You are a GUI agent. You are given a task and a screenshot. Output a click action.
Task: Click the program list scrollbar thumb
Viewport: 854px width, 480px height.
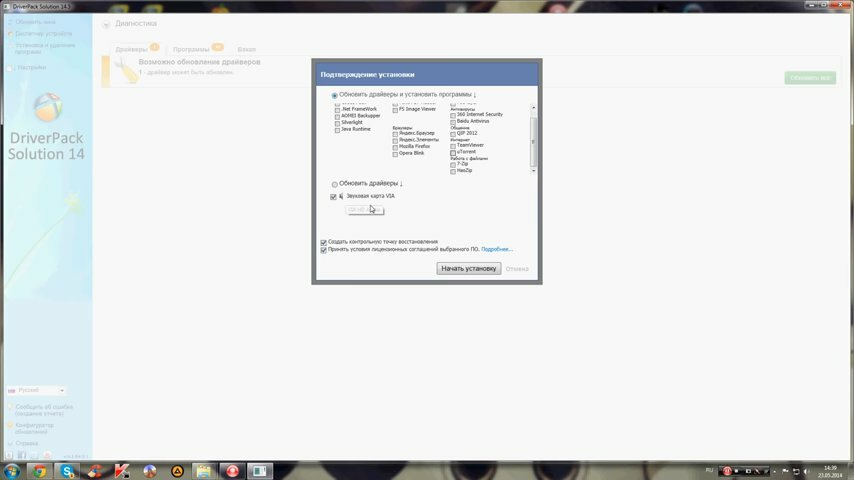click(533, 142)
